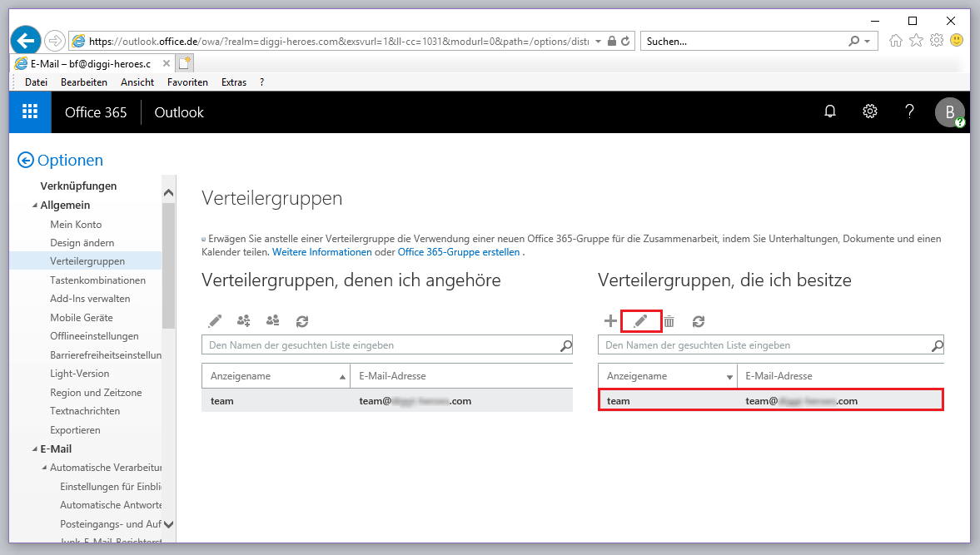The height and width of the screenshot is (555, 980).
Task: Open the account avatar B menu
Action: tap(950, 112)
